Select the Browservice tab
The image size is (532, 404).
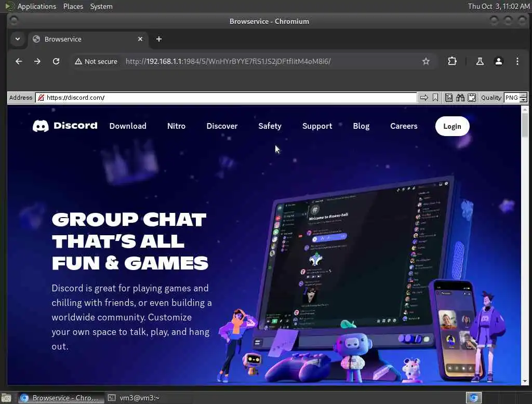pyautogui.click(x=88, y=39)
